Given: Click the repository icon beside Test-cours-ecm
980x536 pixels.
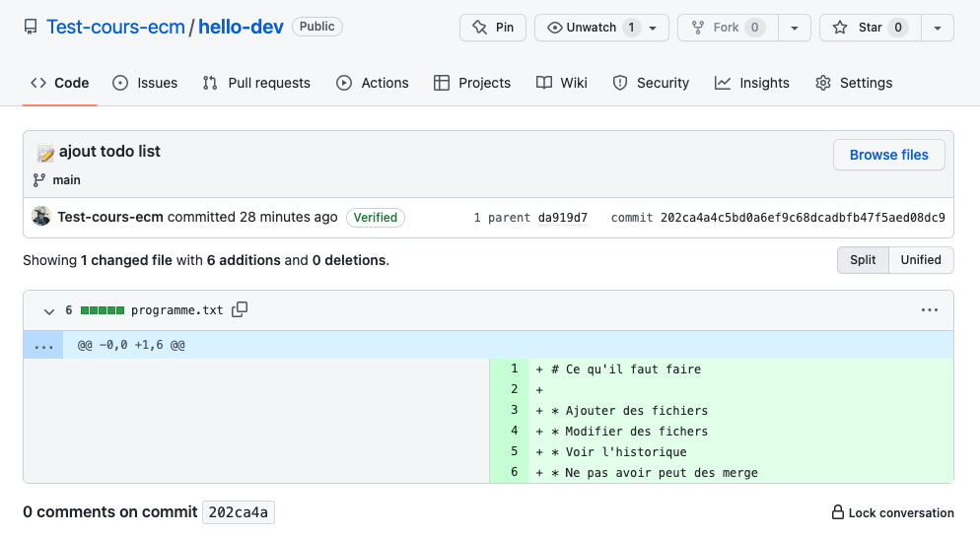Looking at the screenshot, I should [x=32, y=28].
